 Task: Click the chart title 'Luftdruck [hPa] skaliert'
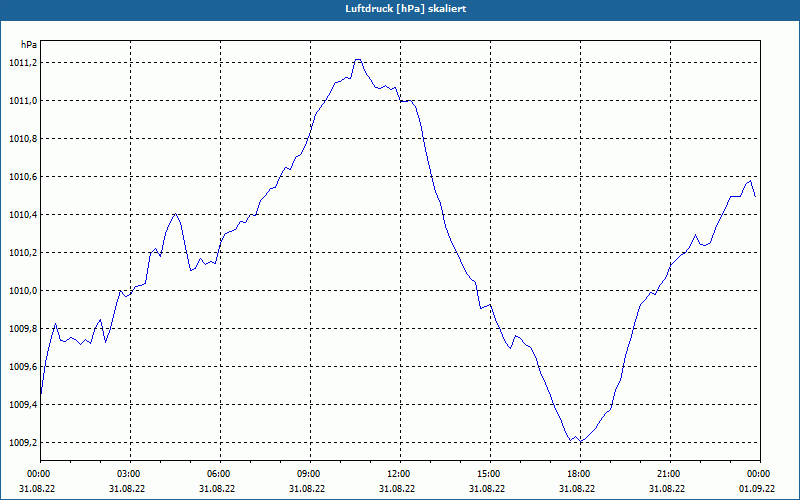pos(406,9)
